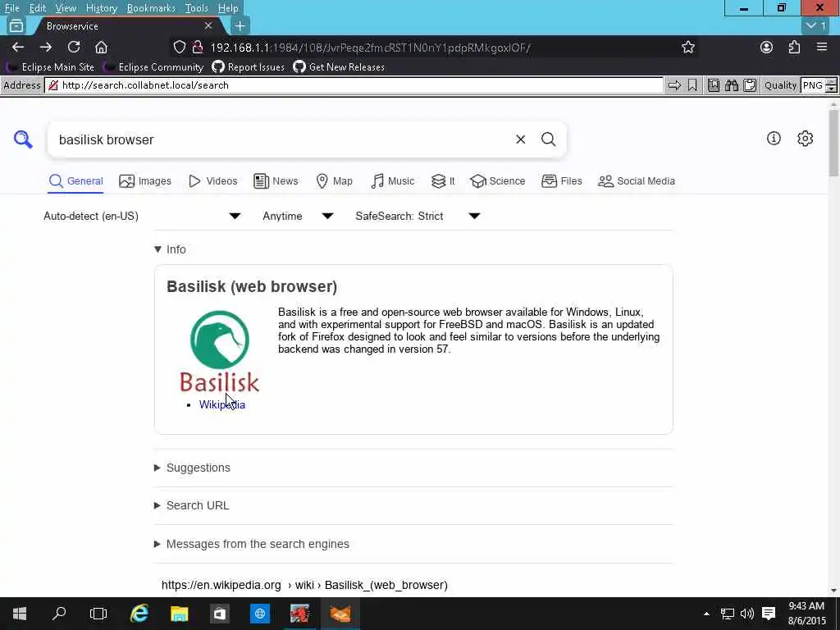Image resolution: width=840 pixels, height=630 pixels.
Task: Switch to the Map tab
Action: tap(334, 181)
